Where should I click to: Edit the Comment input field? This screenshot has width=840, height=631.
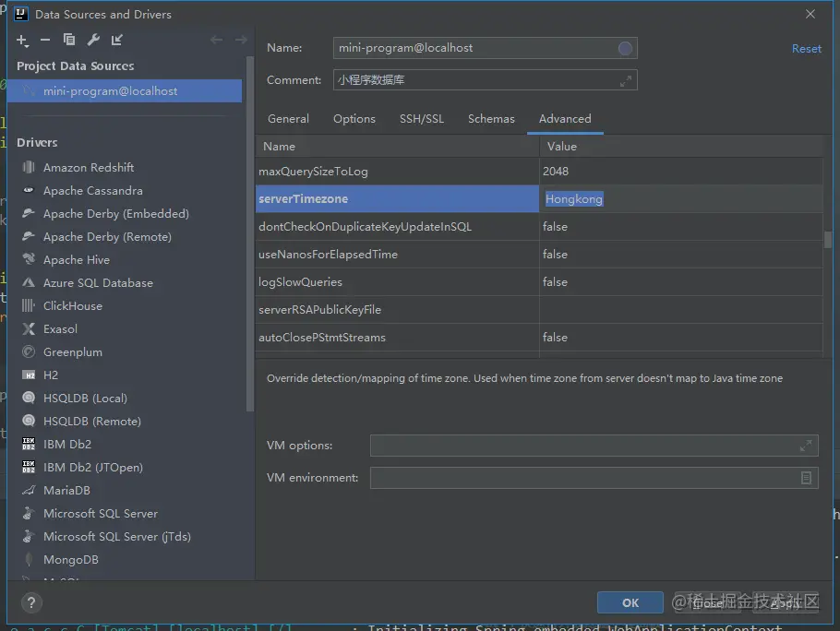(485, 80)
